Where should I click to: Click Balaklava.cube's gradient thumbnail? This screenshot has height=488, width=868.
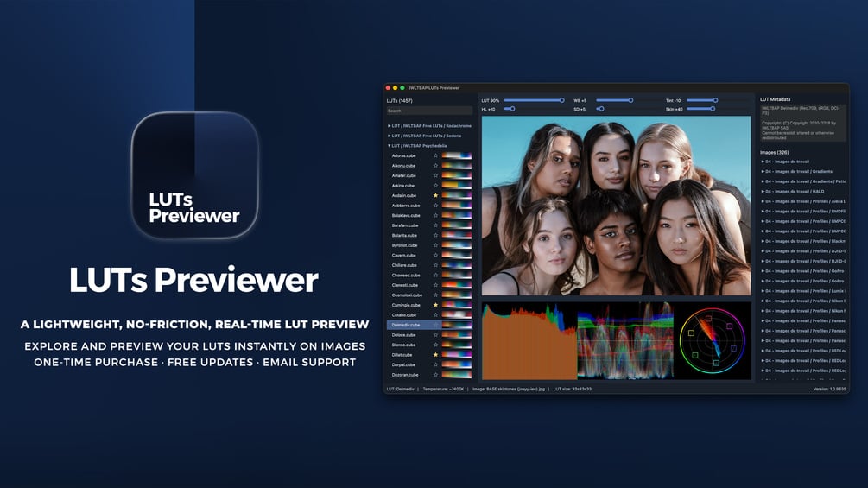pos(457,216)
